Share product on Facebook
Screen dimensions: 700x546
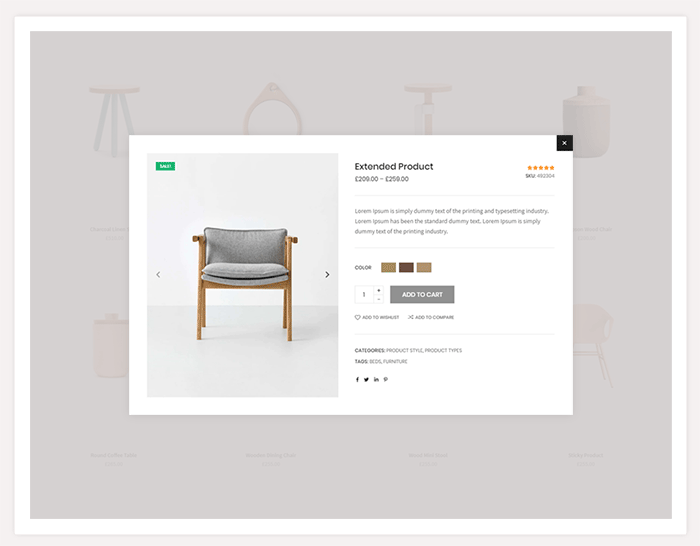[x=357, y=379]
